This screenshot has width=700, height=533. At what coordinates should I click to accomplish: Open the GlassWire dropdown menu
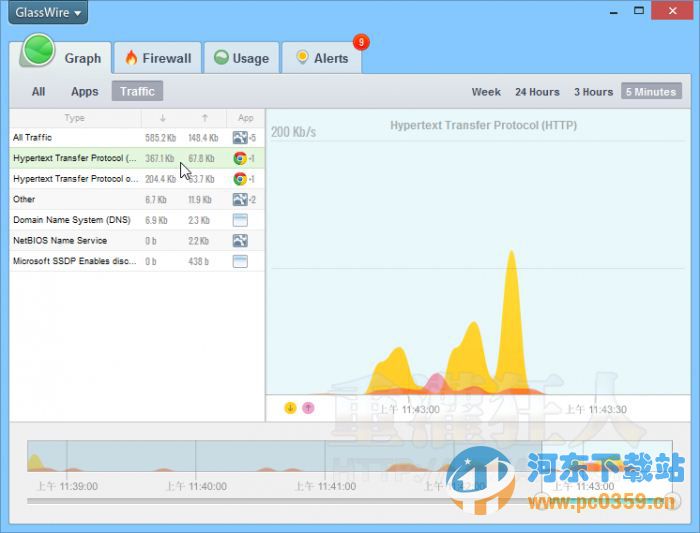[x=48, y=12]
